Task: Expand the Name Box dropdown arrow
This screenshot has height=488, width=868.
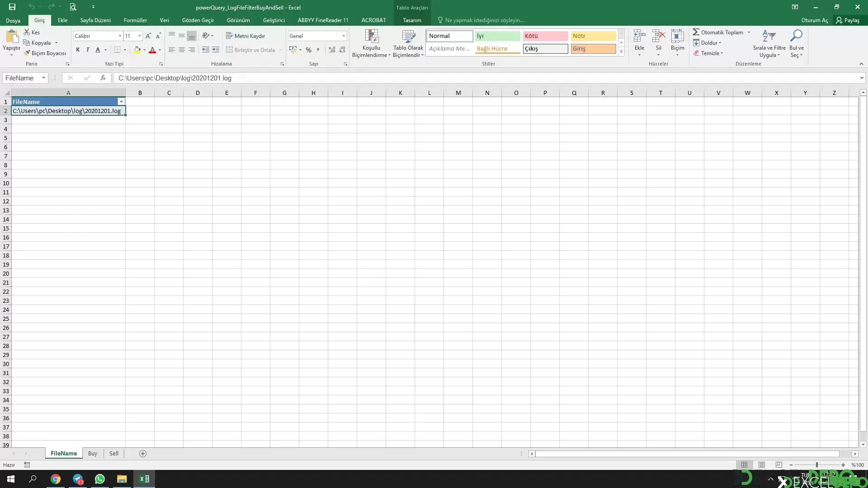Action: coord(43,78)
